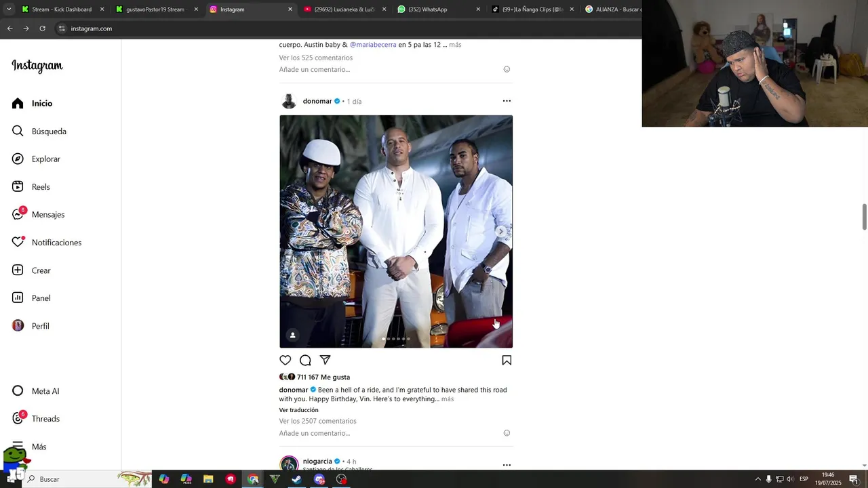
Task: Open the donomar photo of three men
Action: (396, 231)
